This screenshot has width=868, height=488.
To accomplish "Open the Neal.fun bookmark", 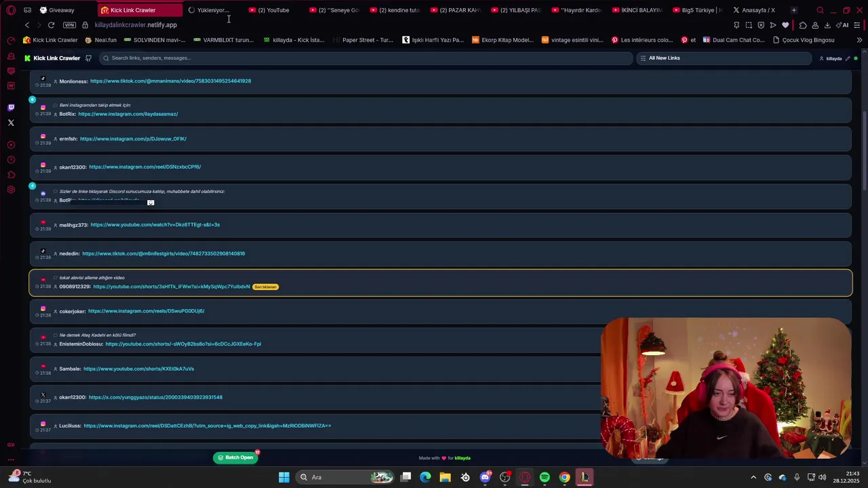I will (x=101, y=40).
